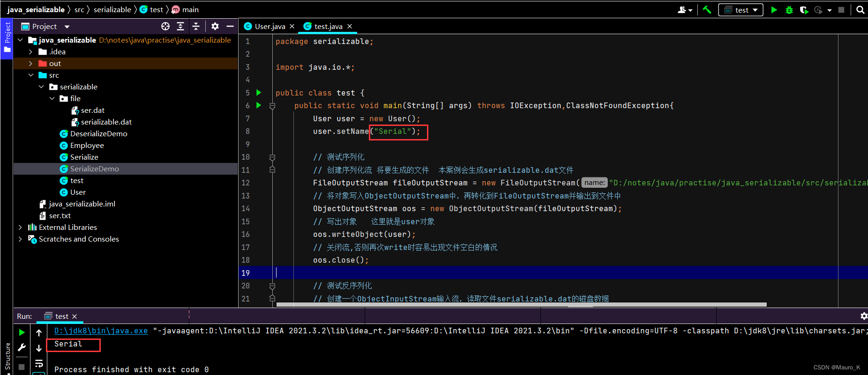This screenshot has width=868, height=375.
Task: Click the wrench icon in Run panel
Action: [x=22, y=347]
